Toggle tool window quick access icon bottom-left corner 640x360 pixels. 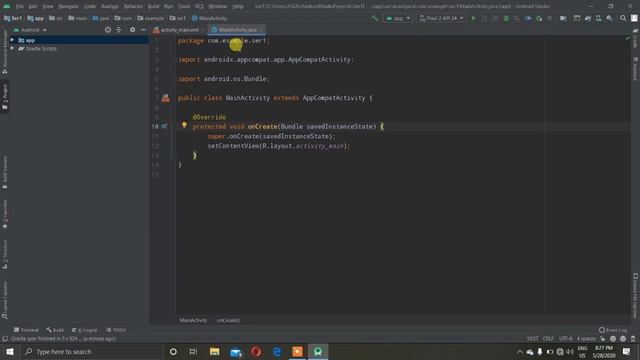pos(5,339)
